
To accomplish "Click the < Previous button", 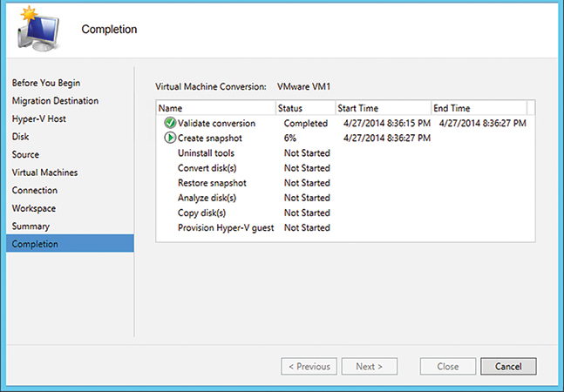I will click(x=309, y=366).
